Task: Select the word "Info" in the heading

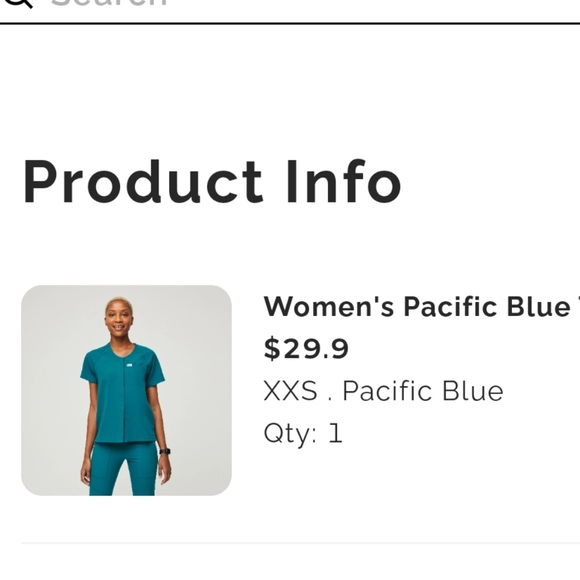Action: pos(344,182)
